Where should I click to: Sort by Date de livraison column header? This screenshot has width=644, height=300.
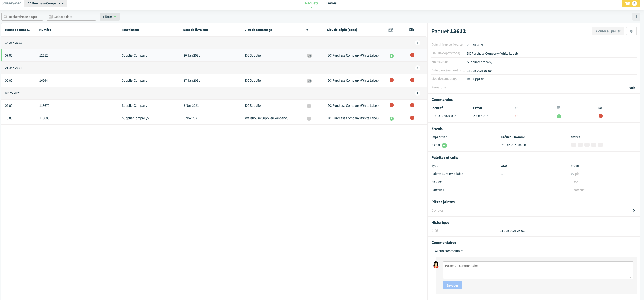click(195, 30)
